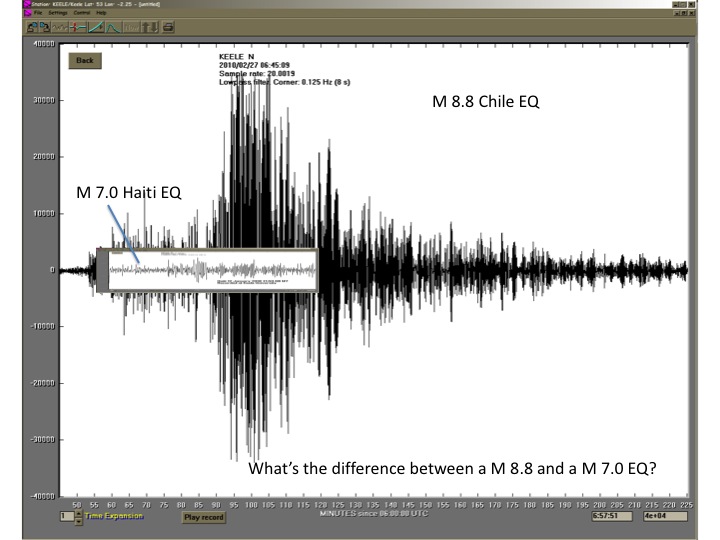The height and width of the screenshot is (540, 720).
Task: Open the File menu
Action: pos(38,12)
